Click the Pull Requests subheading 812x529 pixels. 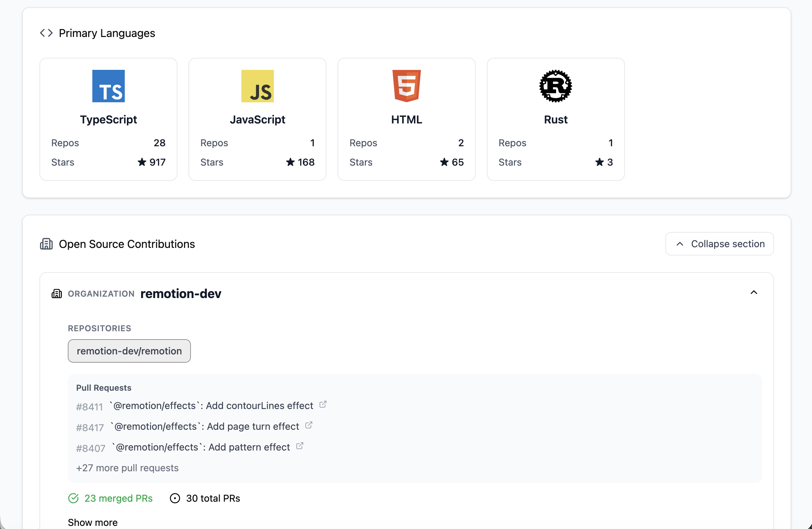coord(104,388)
